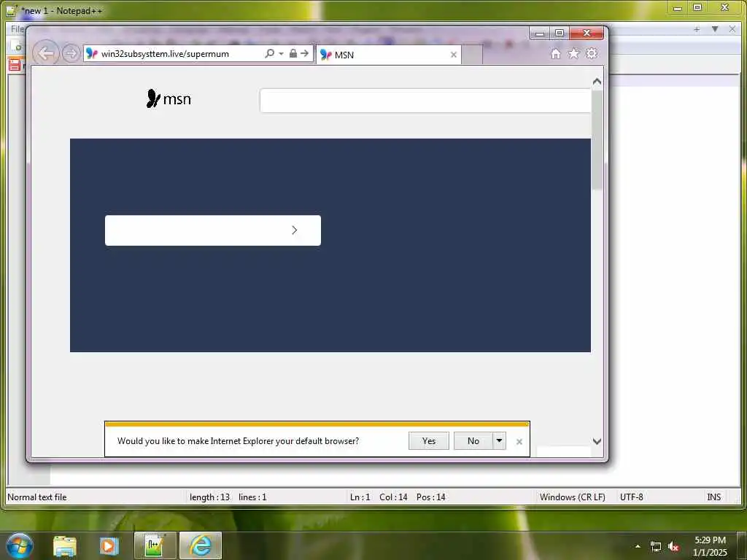Click "Pos : 14" in the status bar
This screenshot has width=747, height=560.
pyautogui.click(x=431, y=497)
